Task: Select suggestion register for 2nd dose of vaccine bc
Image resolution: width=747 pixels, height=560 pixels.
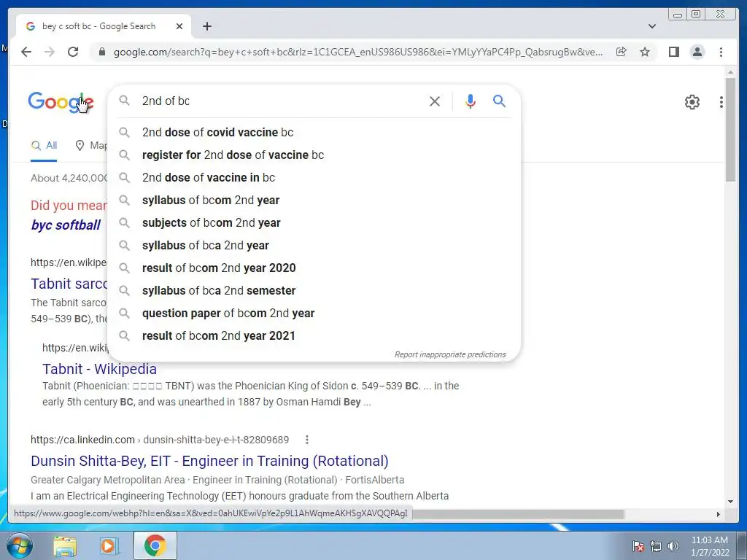Action: point(314,155)
